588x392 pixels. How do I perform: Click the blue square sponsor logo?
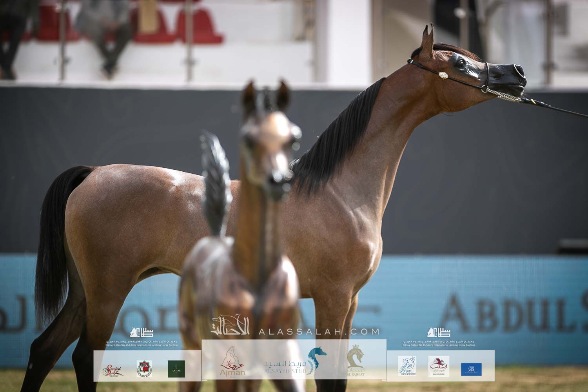pyautogui.click(x=471, y=369)
